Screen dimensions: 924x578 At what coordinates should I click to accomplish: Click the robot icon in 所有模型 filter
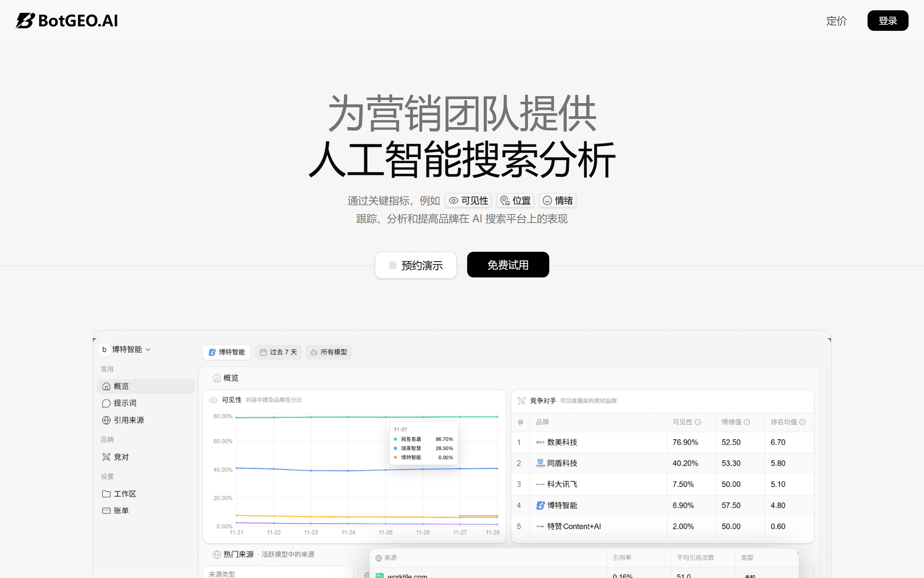tap(314, 352)
